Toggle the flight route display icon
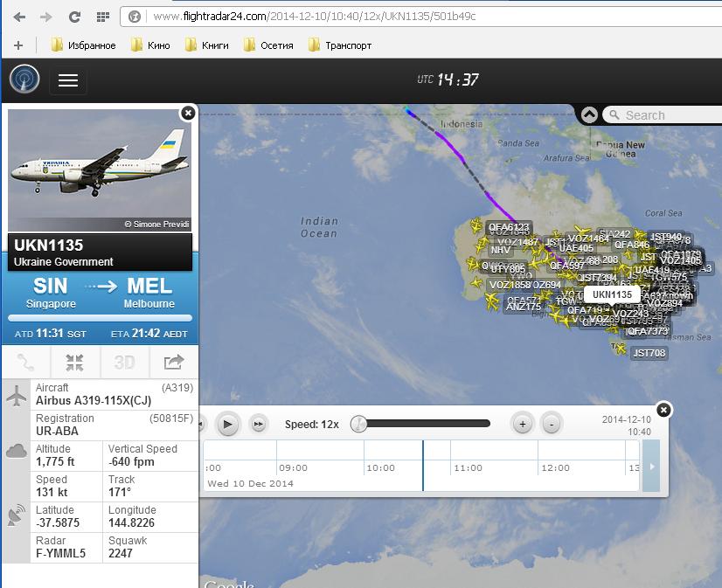The width and height of the screenshot is (722, 588). coord(26,362)
